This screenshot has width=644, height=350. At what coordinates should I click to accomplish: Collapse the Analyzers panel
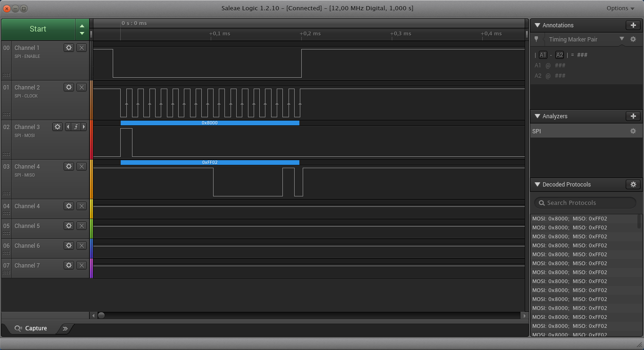click(537, 116)
